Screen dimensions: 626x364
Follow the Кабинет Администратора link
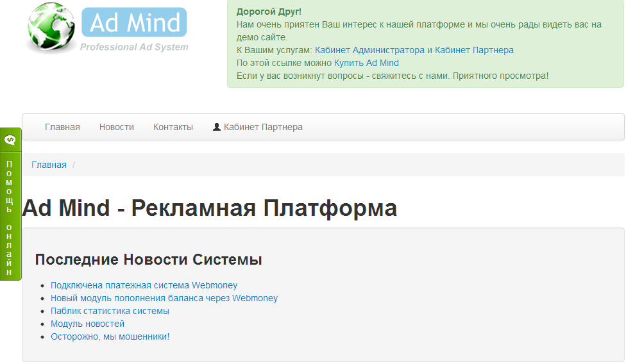(x=369, y=50)
